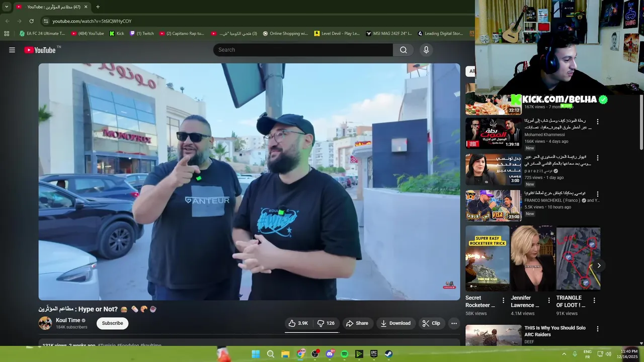Go back with the browser back arrow
The image size is (644, 362).
[7, 21]
